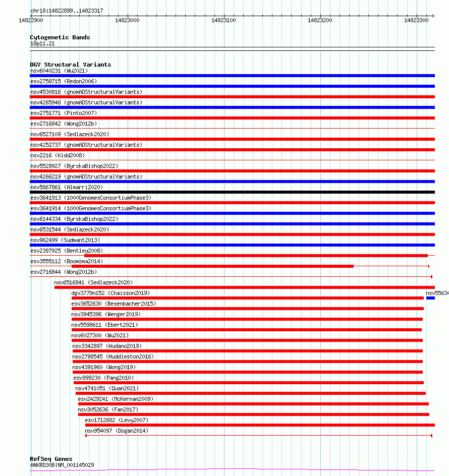Click nsv6144334 (ByrskaBishop2022) label
The width and height of the screenshot is (449, 476).
(74, 219)
